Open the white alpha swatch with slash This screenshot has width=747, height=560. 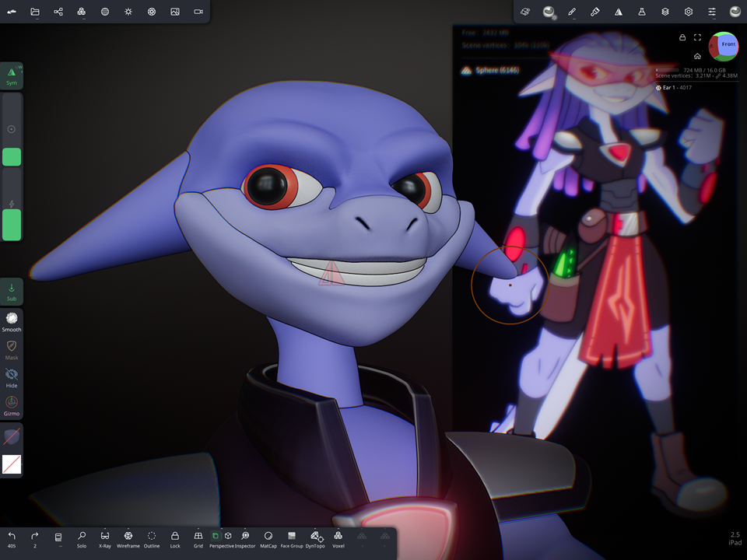pyautogui.click(x=12, y=464)
